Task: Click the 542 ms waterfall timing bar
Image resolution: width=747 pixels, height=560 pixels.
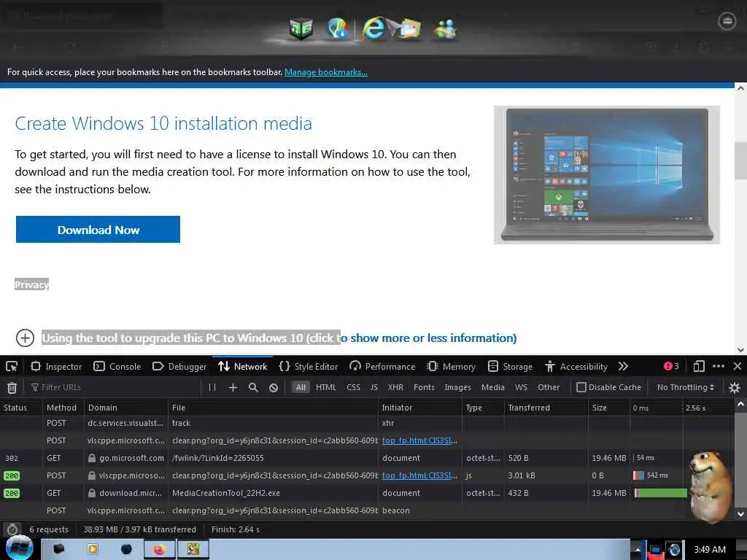Action: tap(638, 475)
